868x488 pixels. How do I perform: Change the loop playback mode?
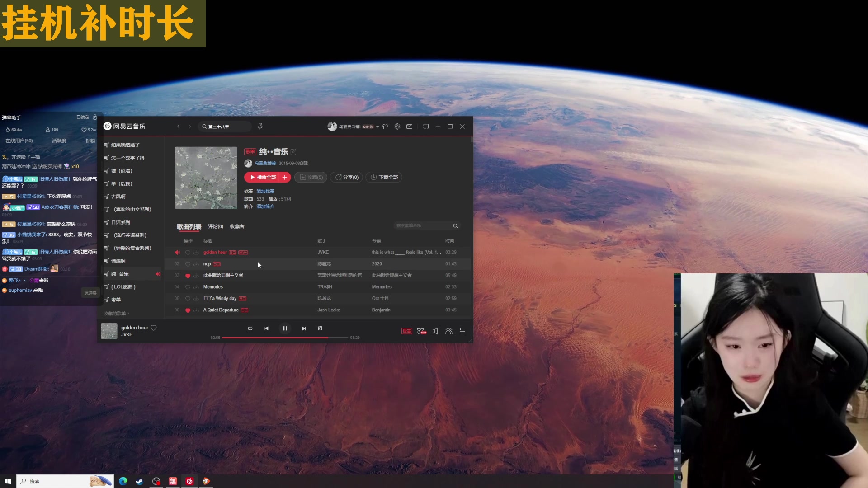[x=250, y=328]
